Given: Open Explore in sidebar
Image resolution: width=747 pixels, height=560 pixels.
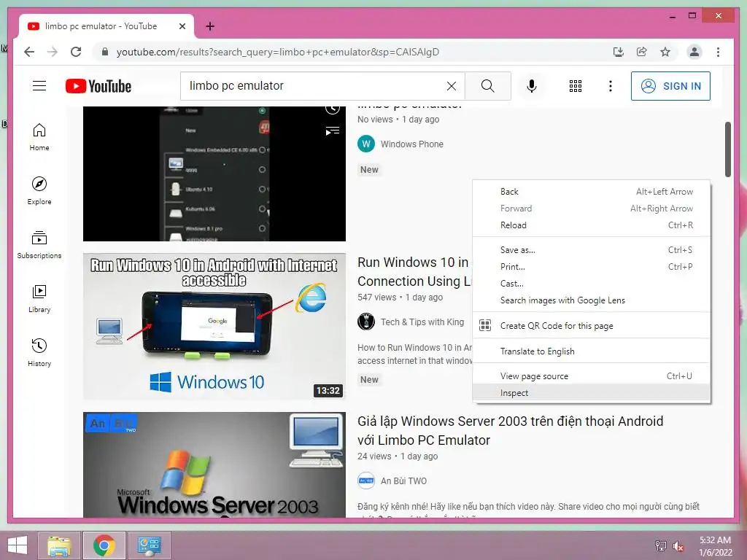Looking at the screenshot, I should point(39,191).
